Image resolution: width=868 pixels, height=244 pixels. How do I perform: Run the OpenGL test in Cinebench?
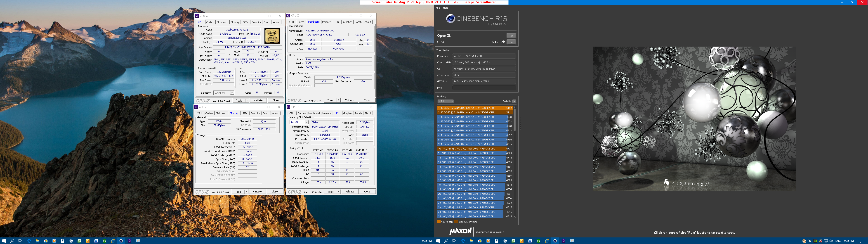[511, 36]
